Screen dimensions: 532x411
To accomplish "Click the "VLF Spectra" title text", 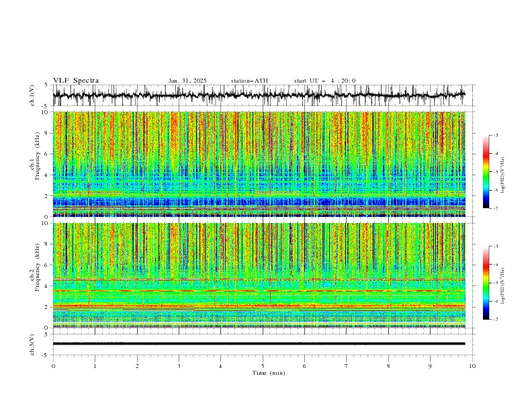I will point(76,81).
